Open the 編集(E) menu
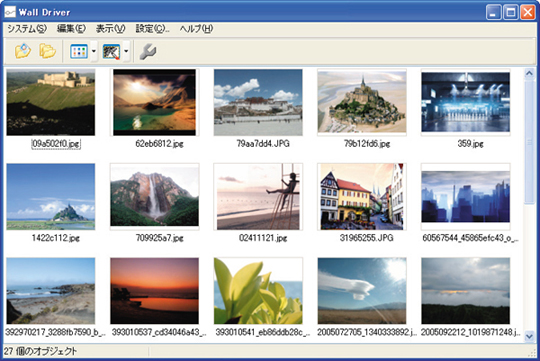540x361 pixels. (71, 29)
